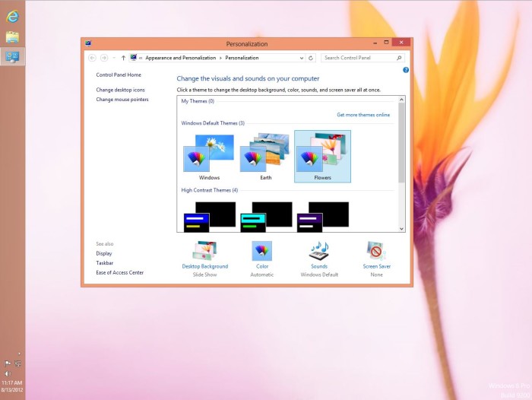This screenshot has width=532, height=400.
Task: Select the Windows theme
Action: pyautogui.click(x=209, y=157)
